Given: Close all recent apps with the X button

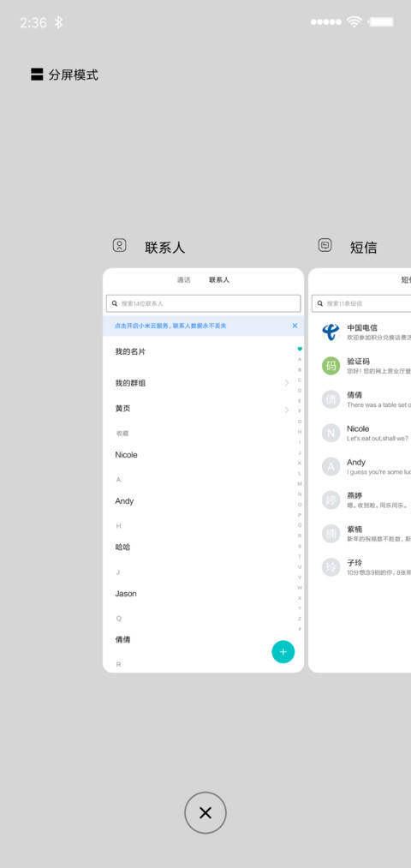Looking at the screenshot, I should click(205, 812).
